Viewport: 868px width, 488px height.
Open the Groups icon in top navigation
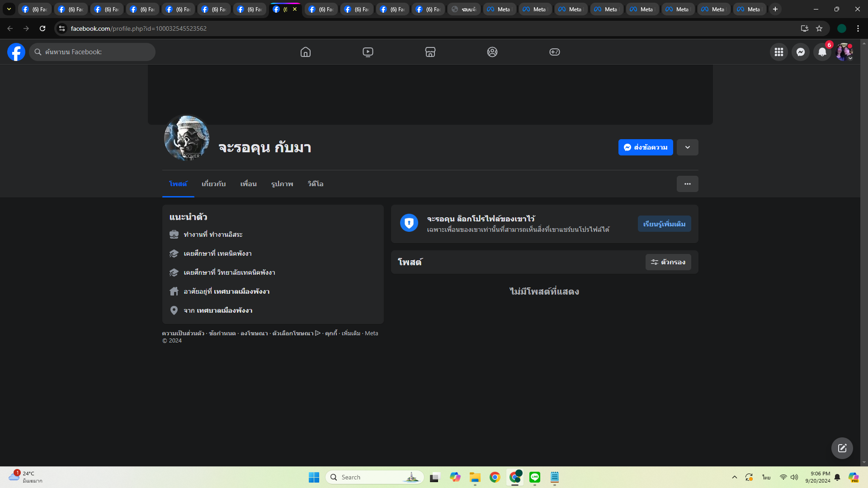(x=492, y=52)
